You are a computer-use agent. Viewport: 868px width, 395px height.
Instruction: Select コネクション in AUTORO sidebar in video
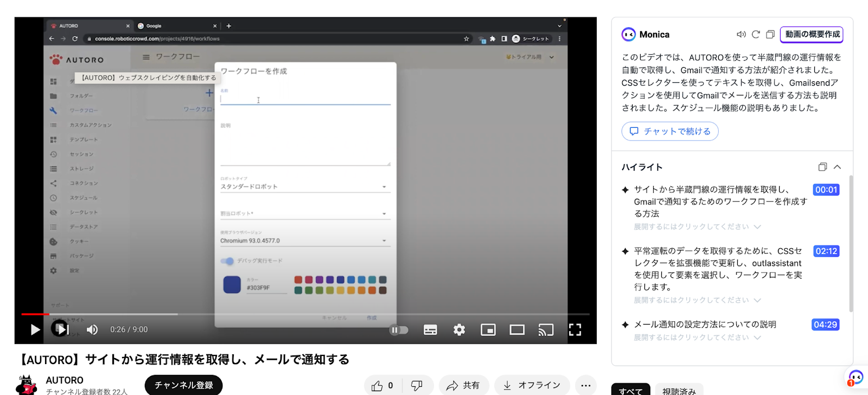(83, 183)
